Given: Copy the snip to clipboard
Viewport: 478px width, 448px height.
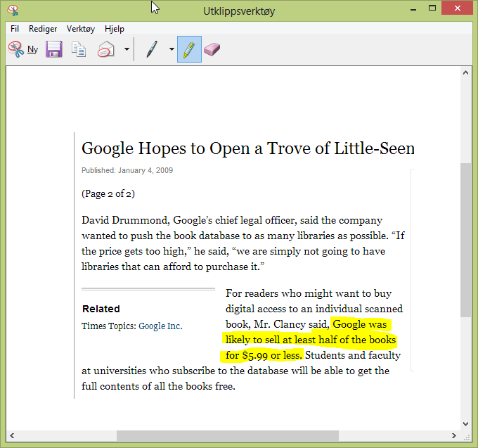Looking at the screenshot, I should (79, 49).
